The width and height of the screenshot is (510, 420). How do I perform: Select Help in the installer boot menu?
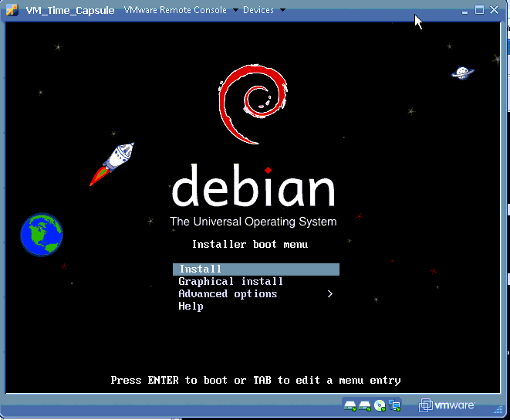tap(191, 306)
